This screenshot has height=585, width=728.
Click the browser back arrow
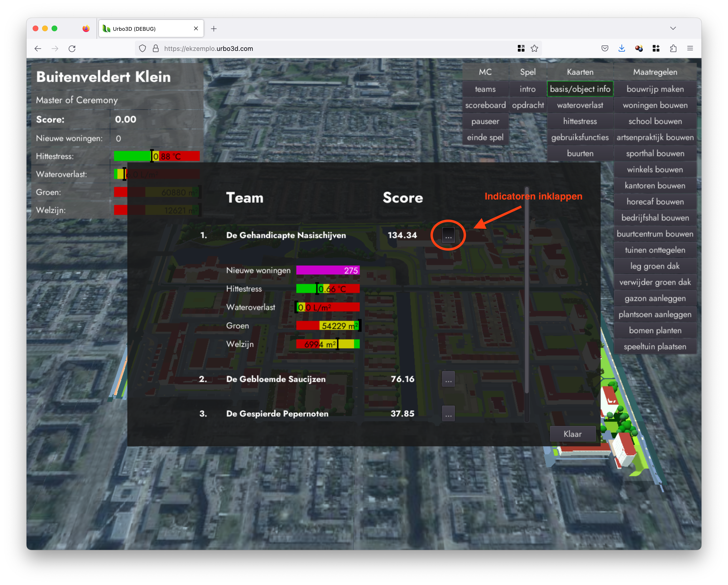pos(38,49)
